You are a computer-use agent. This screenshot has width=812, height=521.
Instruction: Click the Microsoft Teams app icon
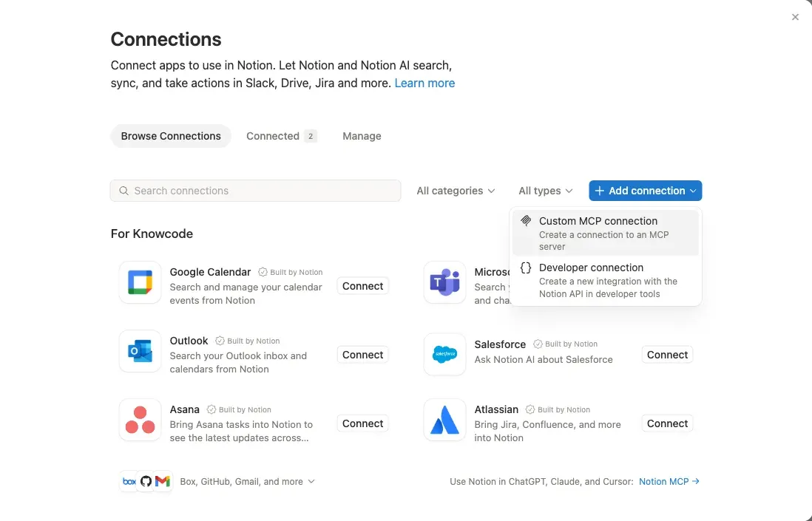444,282
